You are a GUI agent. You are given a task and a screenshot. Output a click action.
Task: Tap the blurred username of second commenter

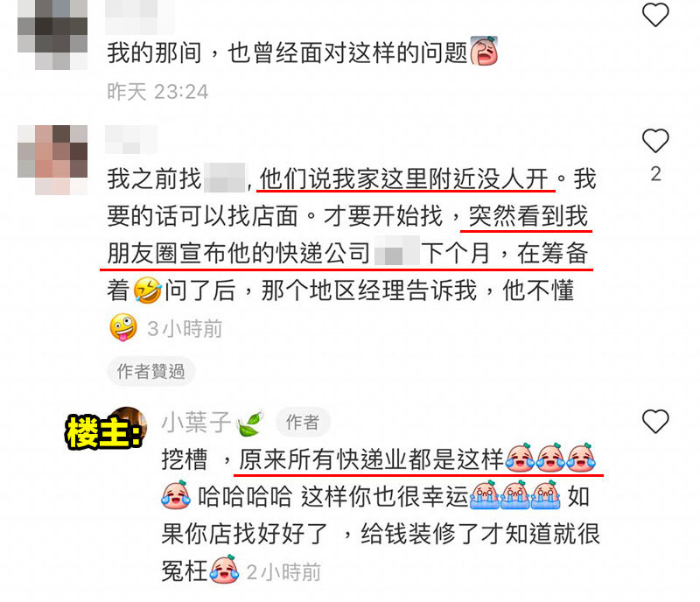(130, 139)
